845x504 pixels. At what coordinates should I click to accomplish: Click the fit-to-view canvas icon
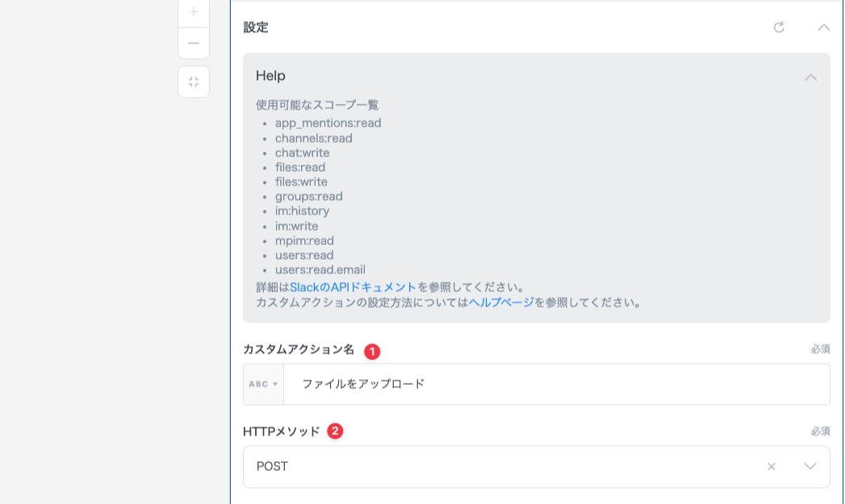point(194,82)
